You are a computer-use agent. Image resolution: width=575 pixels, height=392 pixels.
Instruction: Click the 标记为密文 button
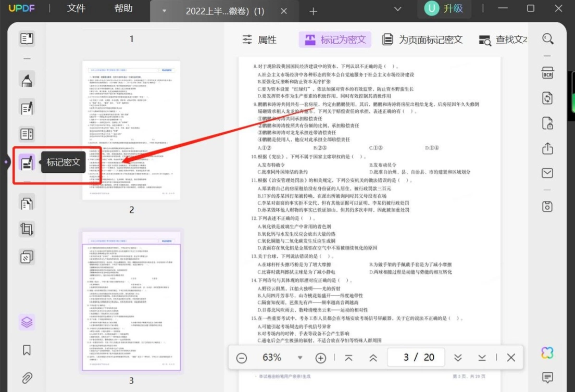click(x=335, y=40)
